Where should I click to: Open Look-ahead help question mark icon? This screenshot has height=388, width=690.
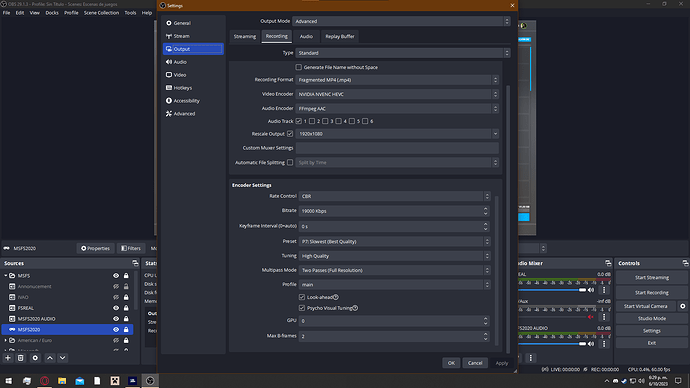point(336,297)
